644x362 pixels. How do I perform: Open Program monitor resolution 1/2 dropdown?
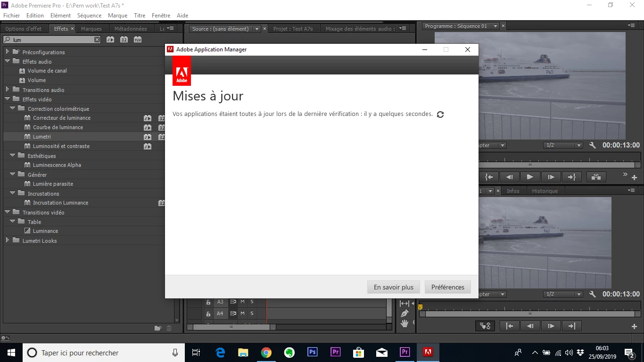click(563, 145)
